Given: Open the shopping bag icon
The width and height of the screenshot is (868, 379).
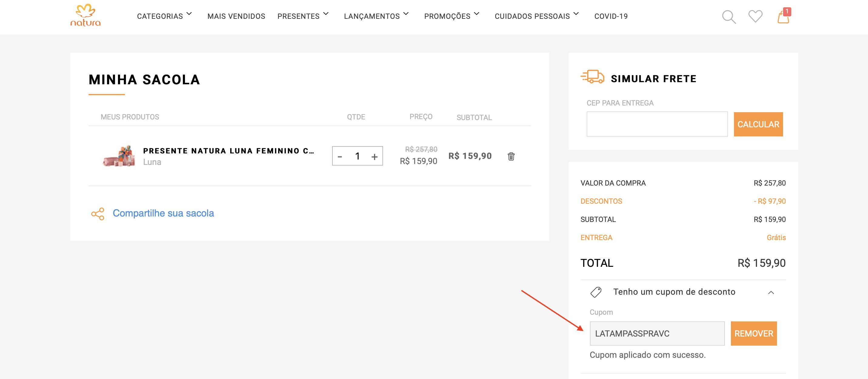Looking at the screenshot, I should (x=784, y=16).
